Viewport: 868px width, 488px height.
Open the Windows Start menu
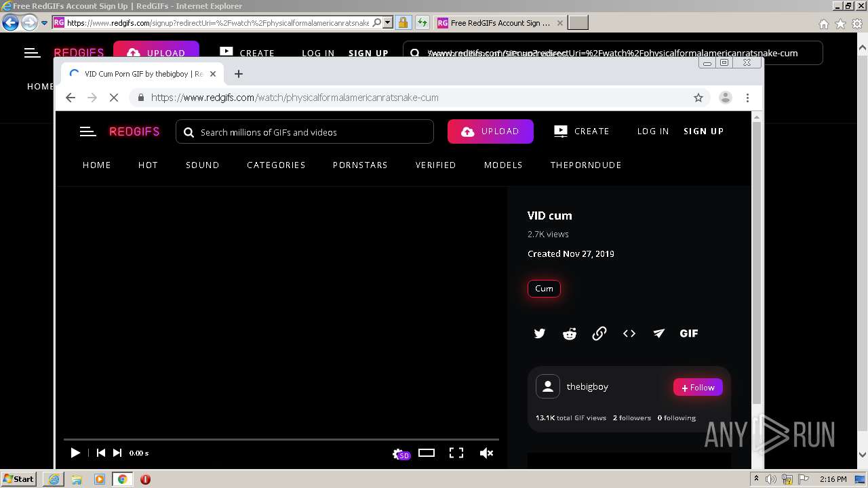(18, 479)
